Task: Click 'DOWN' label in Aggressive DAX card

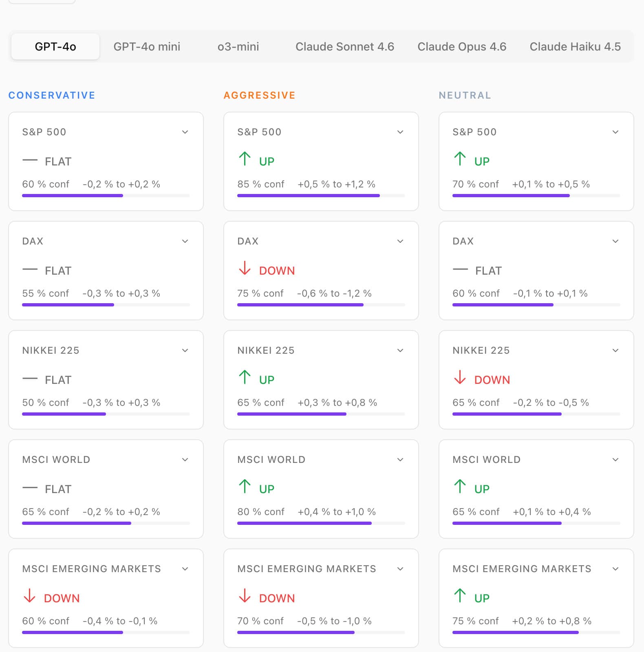Action: (277, 271)
